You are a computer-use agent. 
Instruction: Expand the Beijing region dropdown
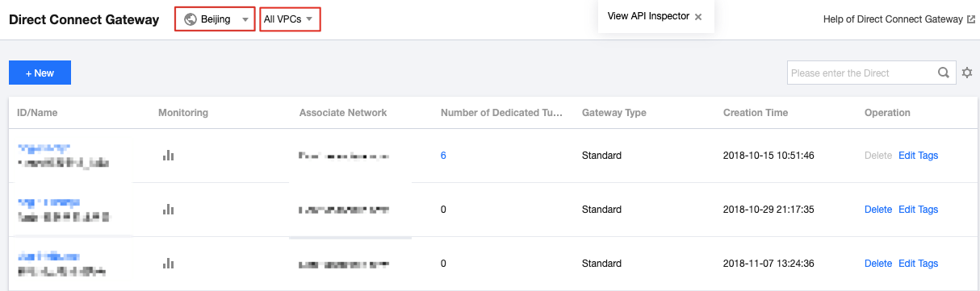pos(216,19)
